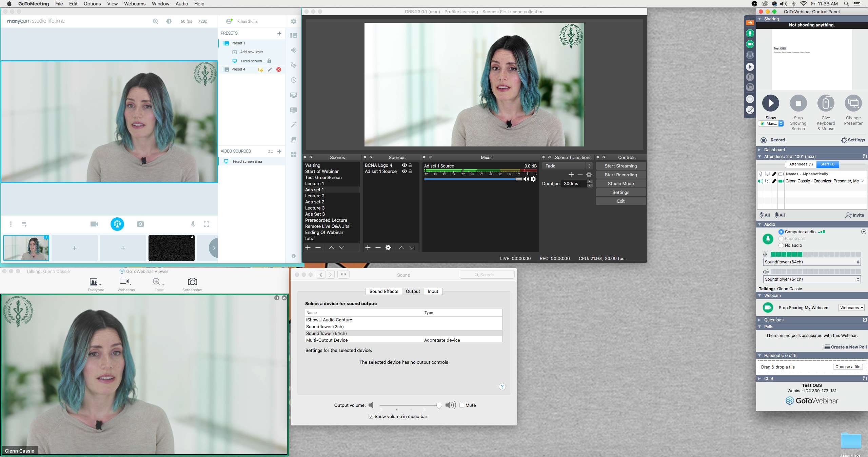Switch to Sound Effects tab
This screenshot has height=457, width=868.
point(383,291)
